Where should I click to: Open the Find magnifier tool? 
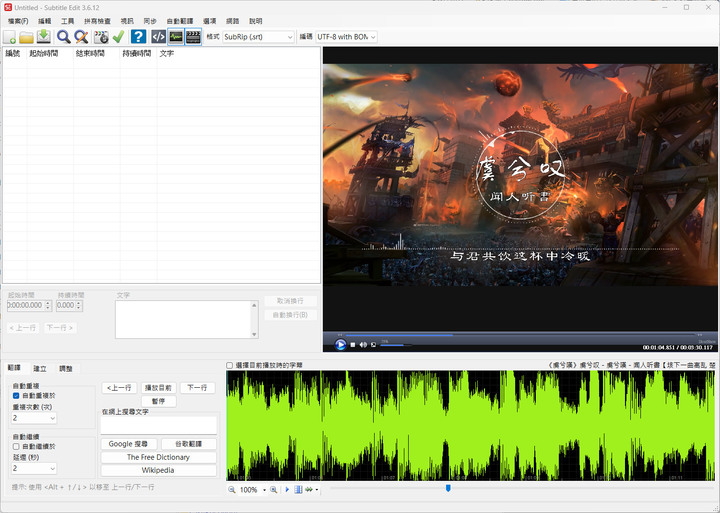pyautogui.click(x=64, y=37)
